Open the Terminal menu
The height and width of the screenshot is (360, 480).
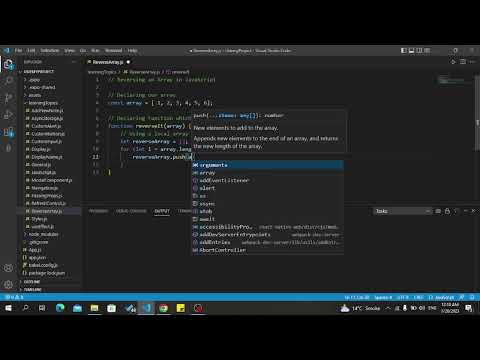coord(114,51)
